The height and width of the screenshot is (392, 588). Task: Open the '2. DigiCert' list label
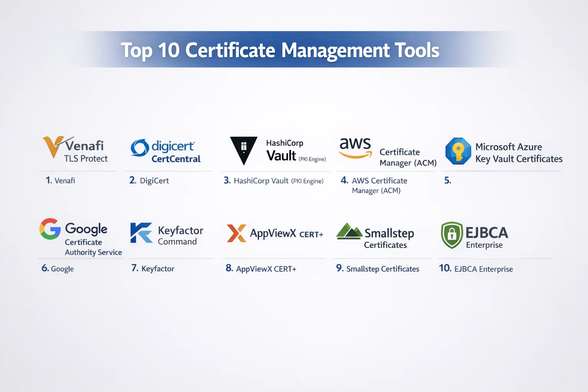click(x=149, y=180)
